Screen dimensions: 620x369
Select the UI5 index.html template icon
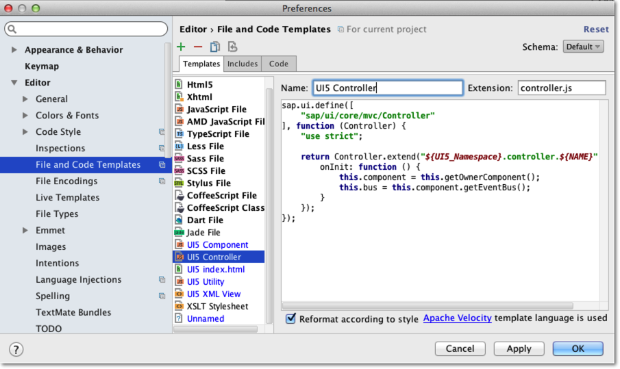tap(179, 269)
